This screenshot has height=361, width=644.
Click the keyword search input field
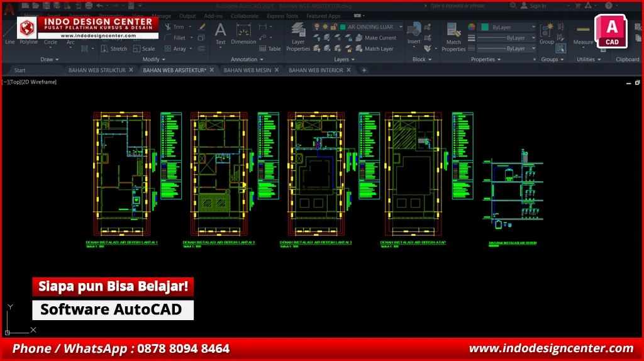(x=467, y=6)
